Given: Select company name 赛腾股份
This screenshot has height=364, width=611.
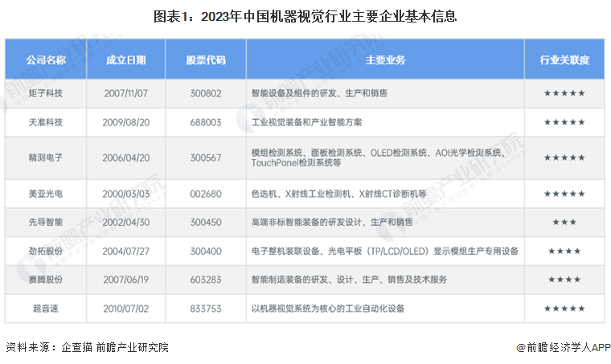Looking at the screenshot, I should pyautogui.click(x=46, y=280).
